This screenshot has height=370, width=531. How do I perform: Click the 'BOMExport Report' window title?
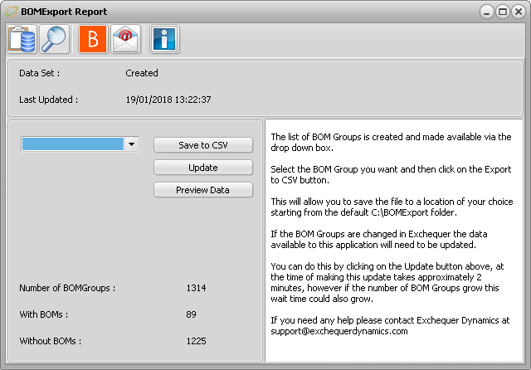click(64, 12)
